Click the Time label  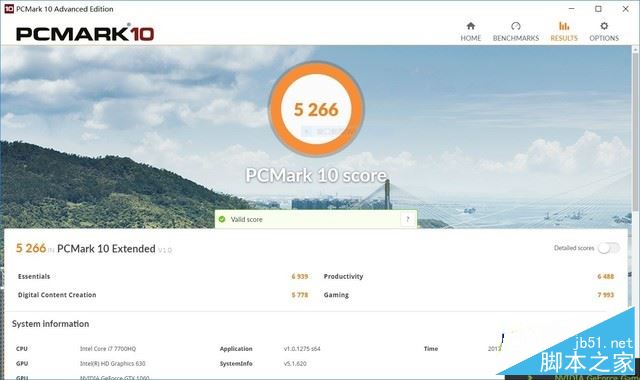(431, 349)
